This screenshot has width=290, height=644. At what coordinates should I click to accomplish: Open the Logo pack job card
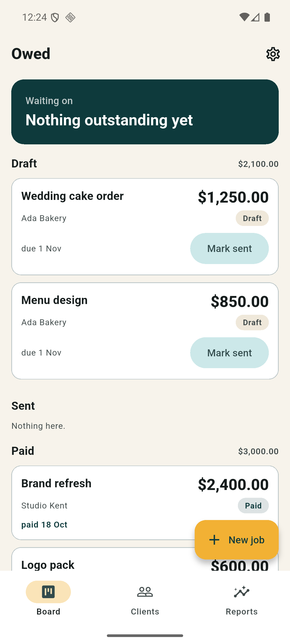click(145, 559)
